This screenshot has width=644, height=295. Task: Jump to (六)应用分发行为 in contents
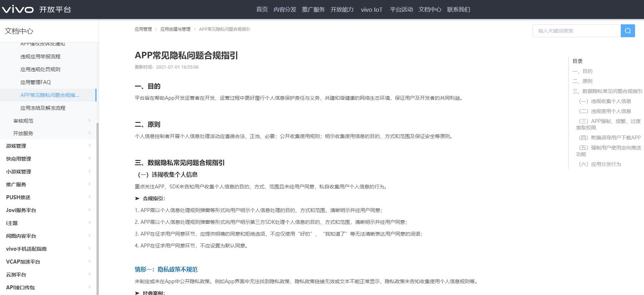pos(599,164)
